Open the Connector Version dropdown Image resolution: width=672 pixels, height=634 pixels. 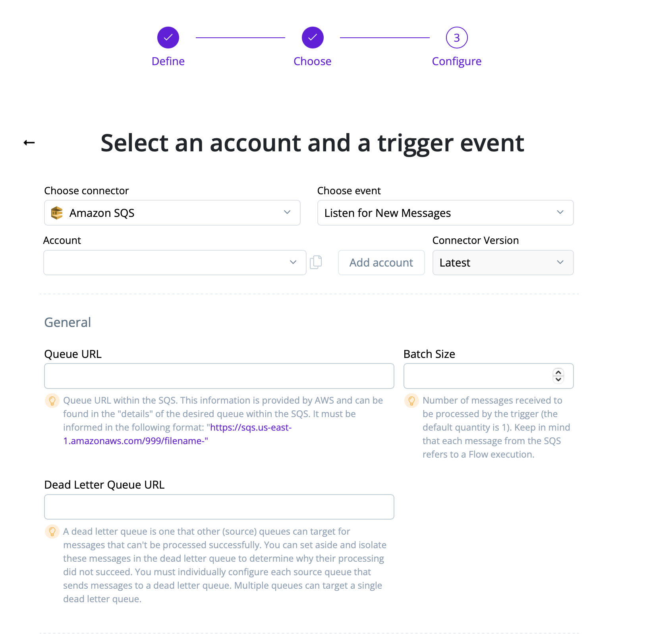click(x=560, y=262)
